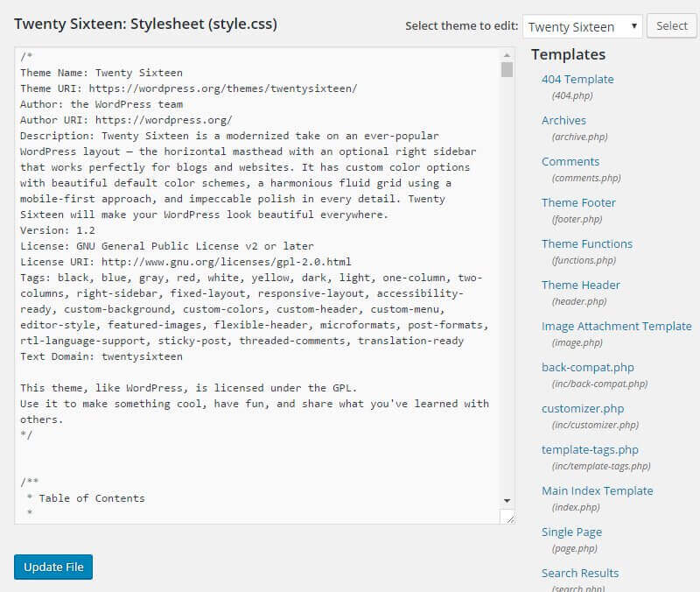Click the Update File button

pyautogui.click(x=53, y=567)
